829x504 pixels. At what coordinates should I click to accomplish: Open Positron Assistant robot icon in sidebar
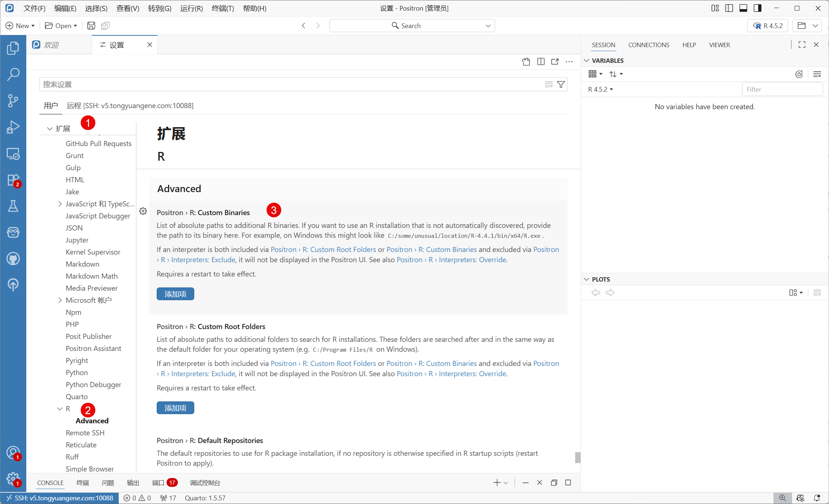click(13, 232)
